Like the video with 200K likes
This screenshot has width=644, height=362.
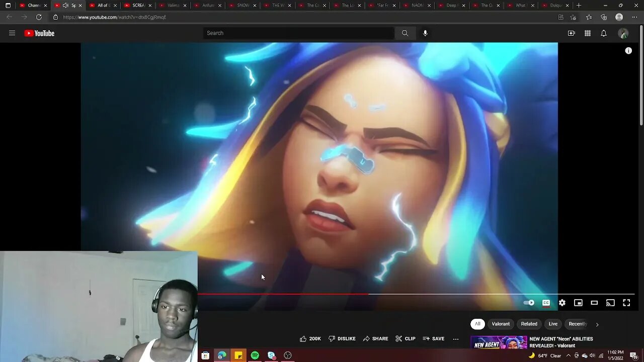coord(310,339)
